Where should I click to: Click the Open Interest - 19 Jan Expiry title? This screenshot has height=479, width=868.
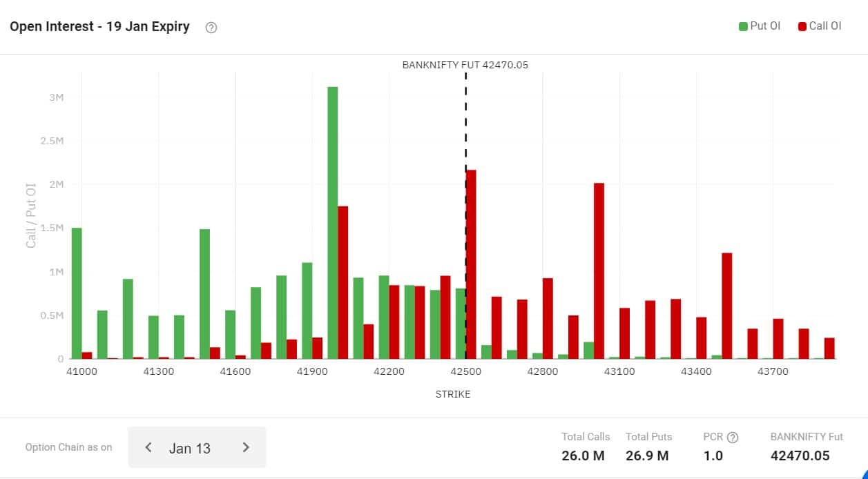(x=99, y=27)
